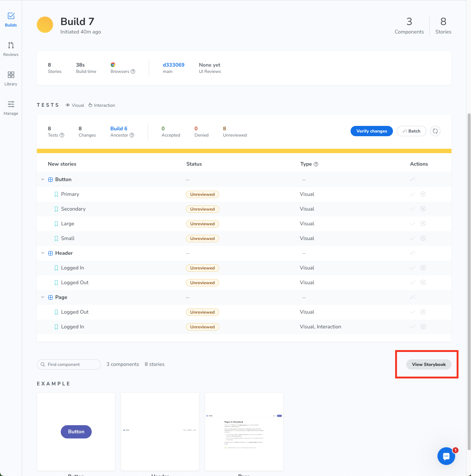
Task: Batch accept the Button component row
Action: point(412,179)
